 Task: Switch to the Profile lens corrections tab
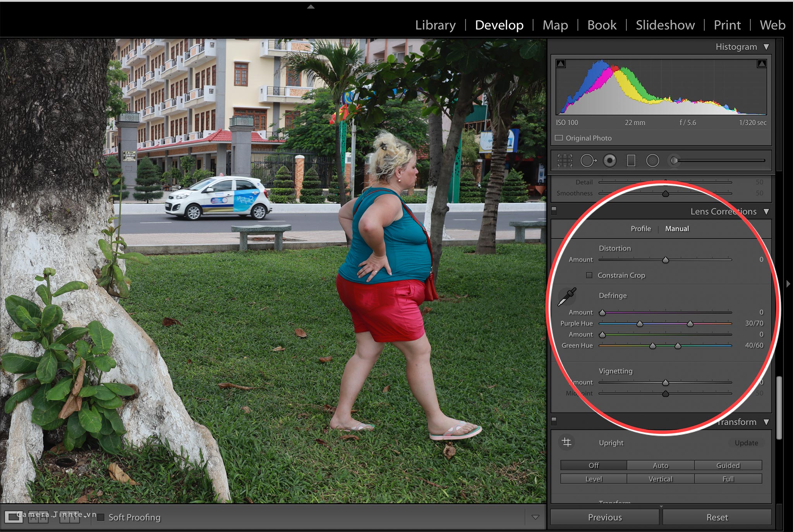tap(641, 229)
